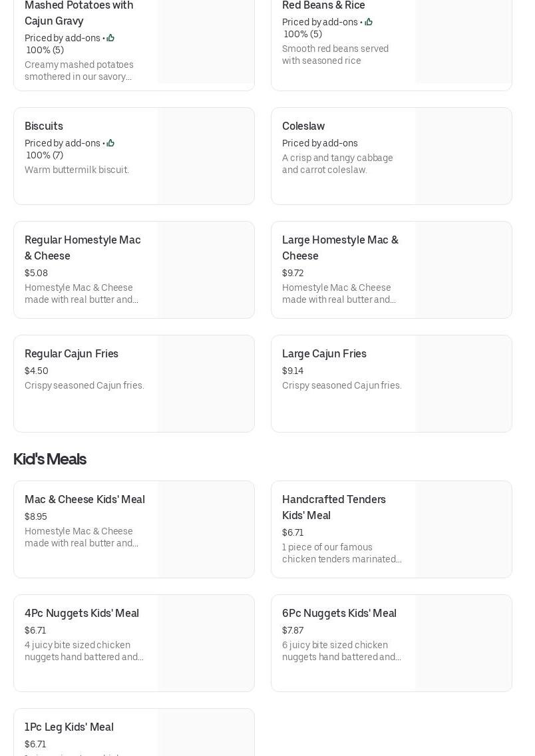Viewport: 535px width, 756px height.
Task: Select Regular Homestyle Mac & Cheese title
Action: pos(83,248)
